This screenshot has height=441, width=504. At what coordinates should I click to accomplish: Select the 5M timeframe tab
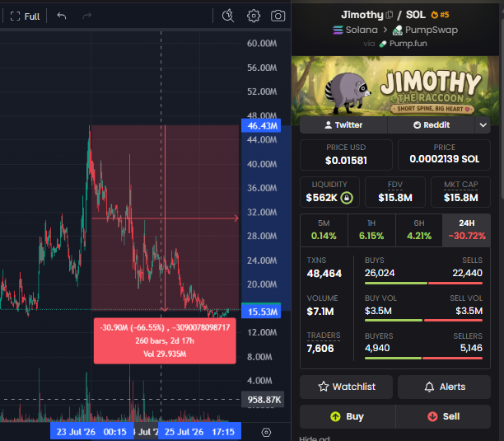click(324, 231)
